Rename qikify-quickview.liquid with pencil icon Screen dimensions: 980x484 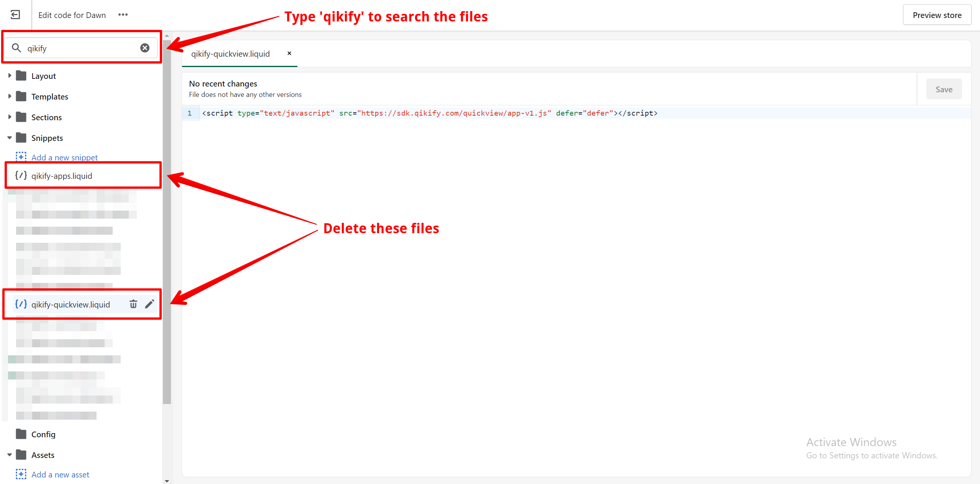149,304
